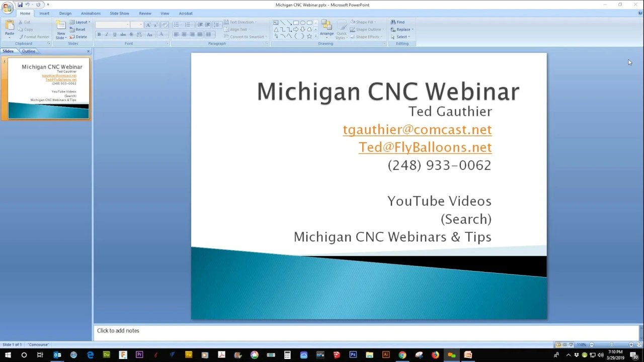The image size is (644, 362).
Task: Paste from the clipboard
Action: (10, 29)
